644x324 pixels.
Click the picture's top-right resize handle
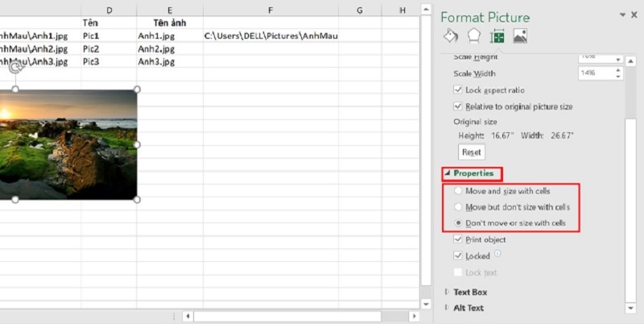137,89
